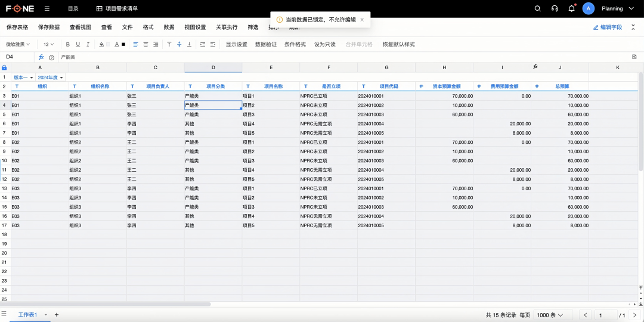Jump to the top of the sheet with the arrow-to-top icon
The image size is (644, 322).
coord(640,287)
